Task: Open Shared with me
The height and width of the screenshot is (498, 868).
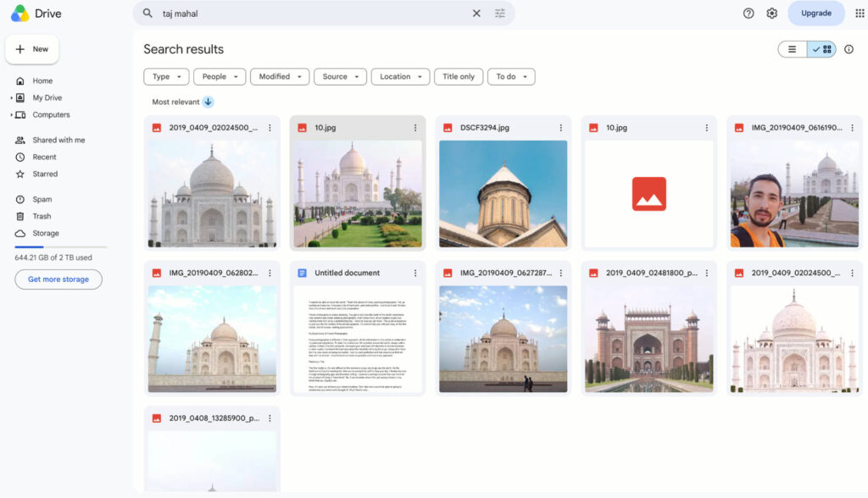Action: click(x=58, y=140)
